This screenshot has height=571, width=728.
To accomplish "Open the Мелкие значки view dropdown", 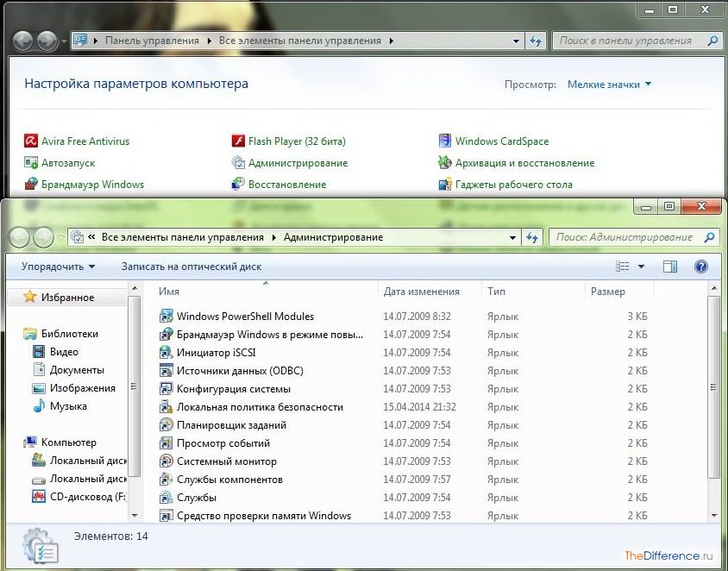I will click(x=609, y=85).
